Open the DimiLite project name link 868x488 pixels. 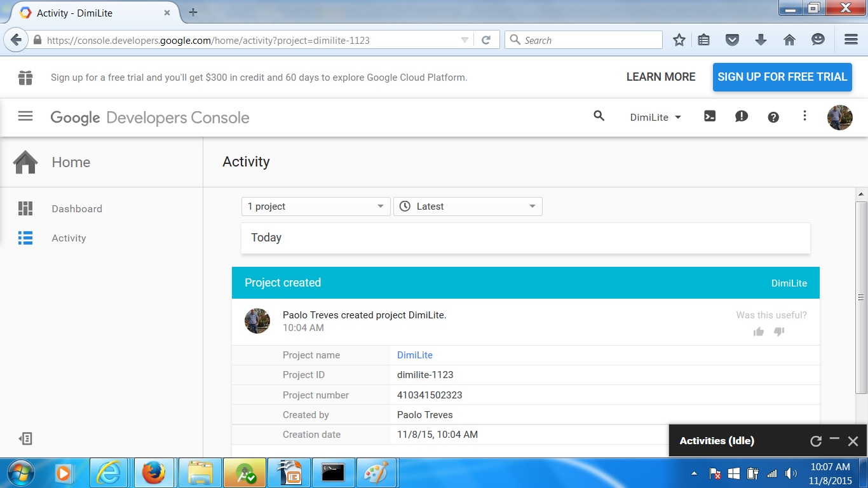coord(415,355)
